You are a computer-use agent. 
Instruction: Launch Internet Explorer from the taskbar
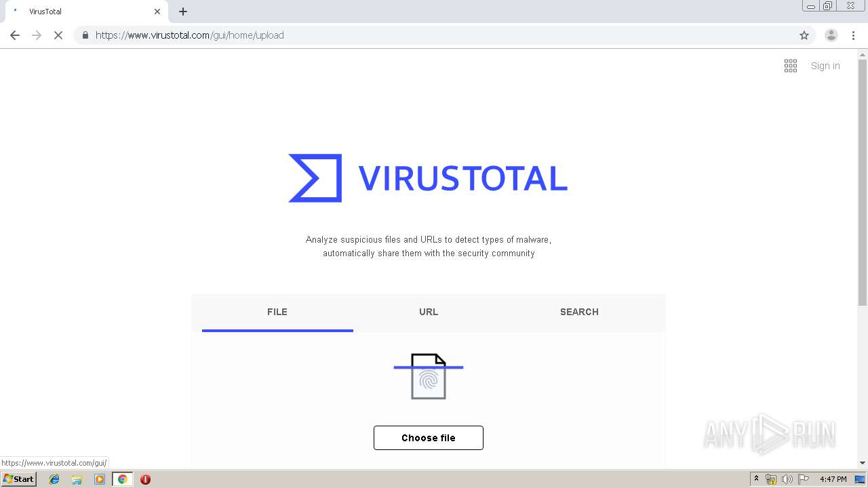click(x=54, y=479)
